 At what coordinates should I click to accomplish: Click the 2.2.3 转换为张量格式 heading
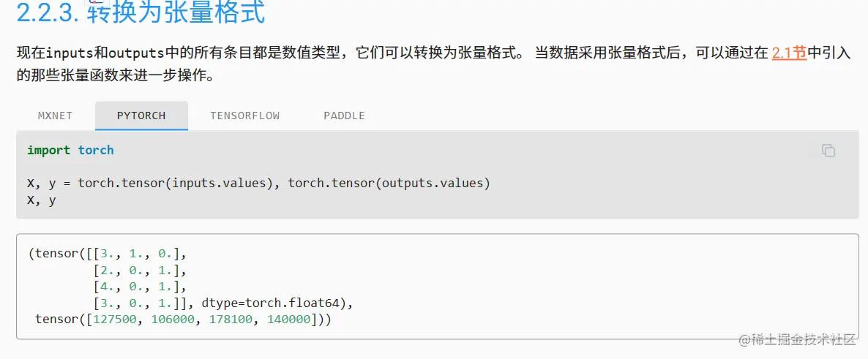[x=141, y=12]
